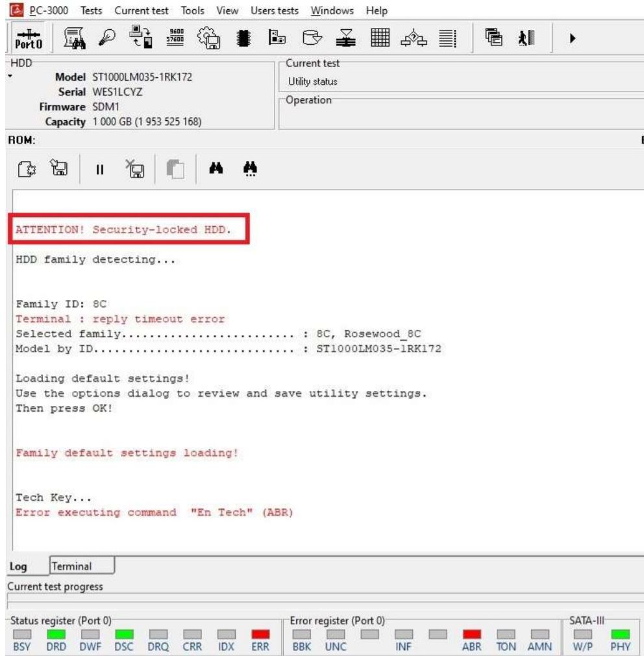The image size is (644, 656).
Task: Click the 'Family default settings loading!' log line
Action: 127,453
